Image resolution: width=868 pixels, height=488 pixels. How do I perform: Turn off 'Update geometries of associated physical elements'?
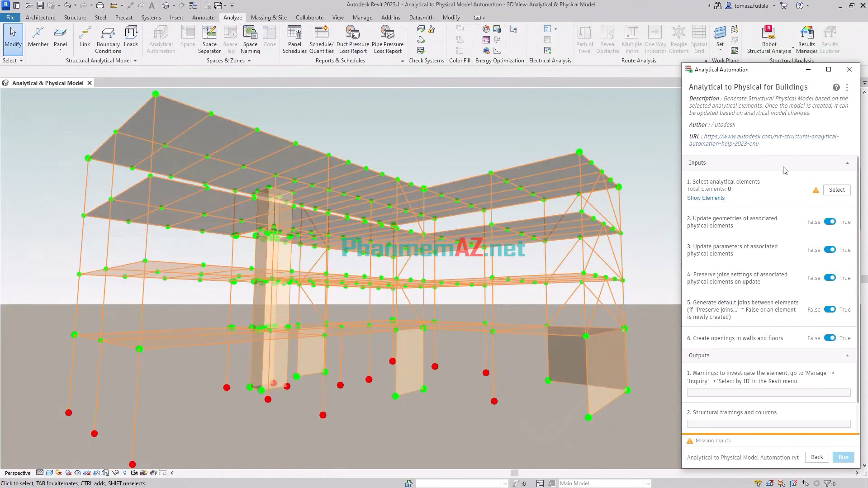[830, 222]
